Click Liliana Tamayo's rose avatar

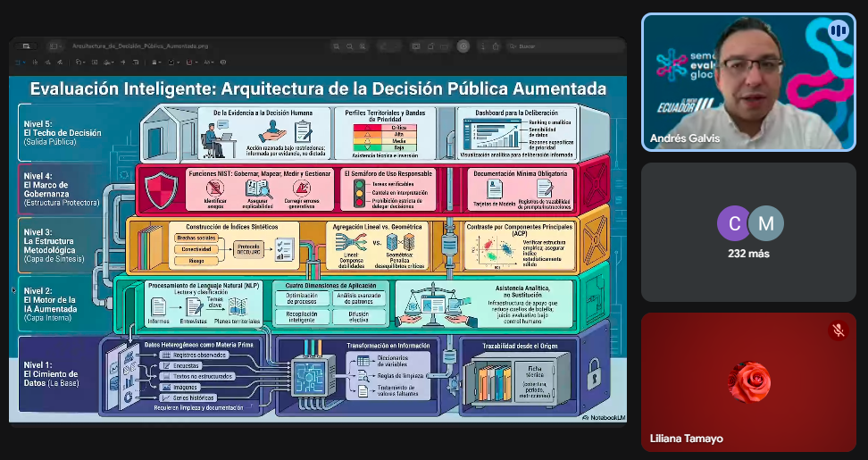point(749,382)
